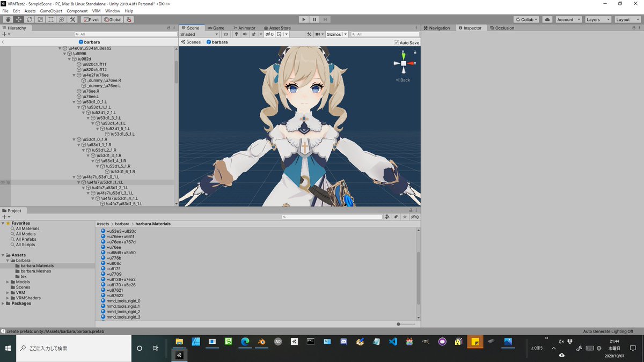
Task: Open the Component menu
Action: (77, 11)
